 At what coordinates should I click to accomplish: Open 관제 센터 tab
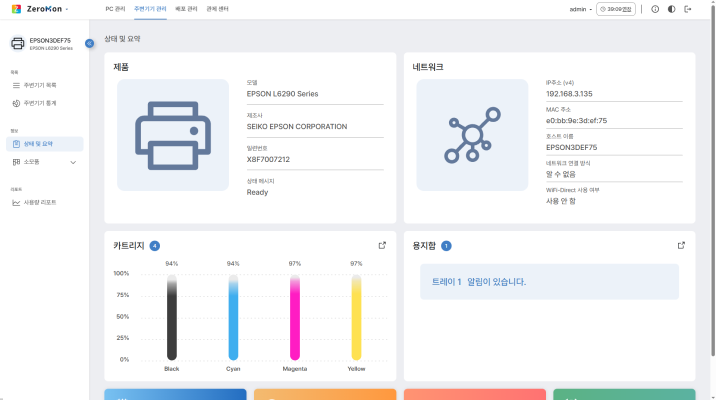(x=217, y=9)
